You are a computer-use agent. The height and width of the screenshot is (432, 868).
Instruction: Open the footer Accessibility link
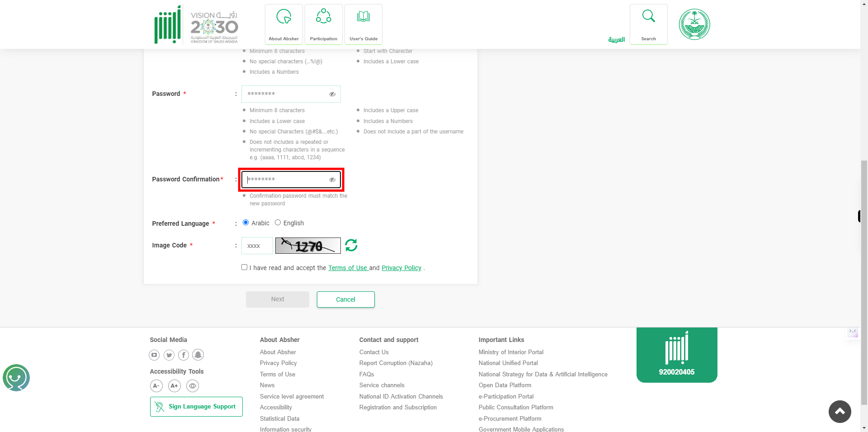[x=276, y=407]
